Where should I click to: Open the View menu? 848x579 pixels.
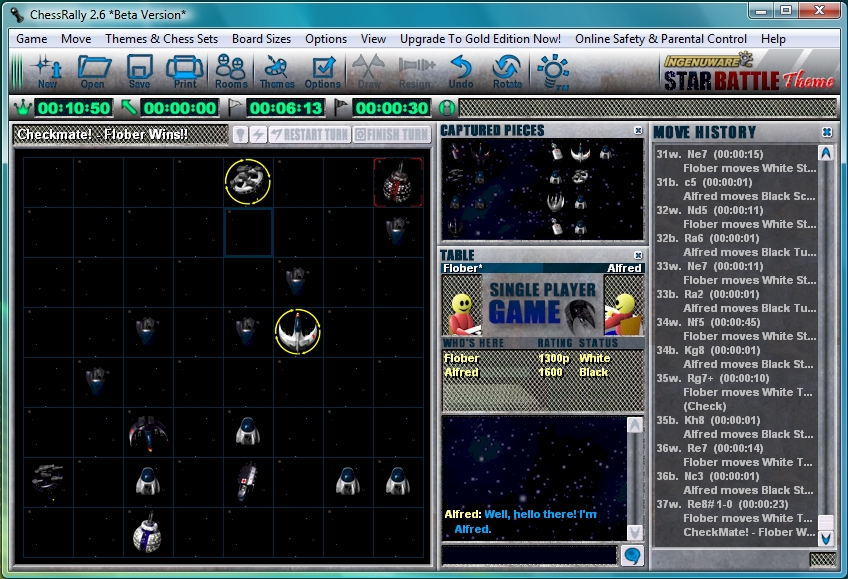(374, 39)
